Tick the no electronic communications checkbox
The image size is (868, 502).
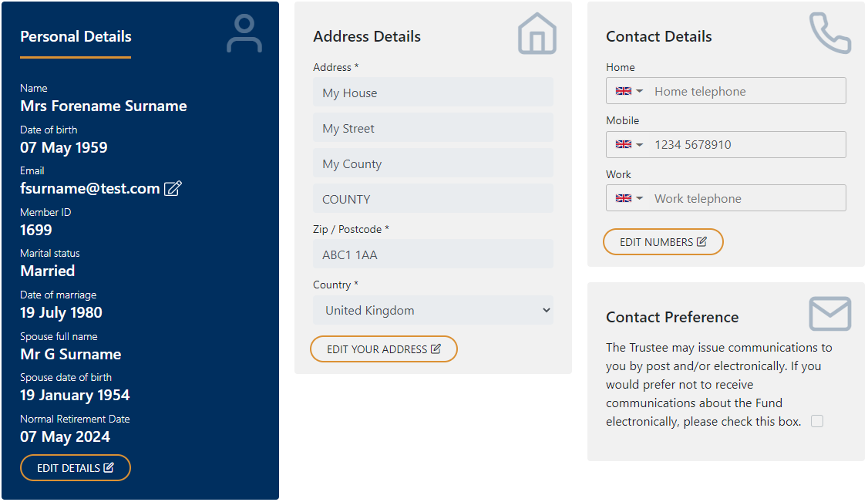click(x=817, y=421)
